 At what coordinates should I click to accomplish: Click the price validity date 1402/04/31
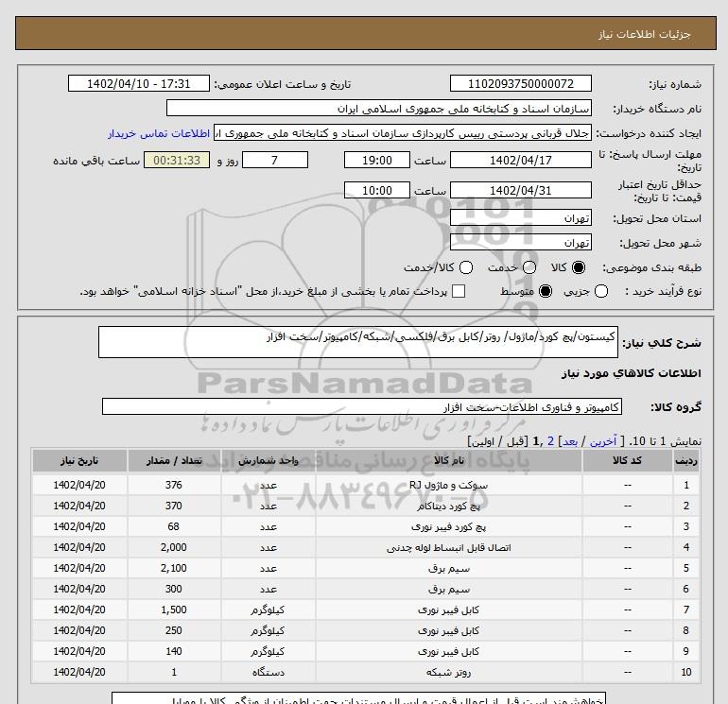(x=520, y=190)
